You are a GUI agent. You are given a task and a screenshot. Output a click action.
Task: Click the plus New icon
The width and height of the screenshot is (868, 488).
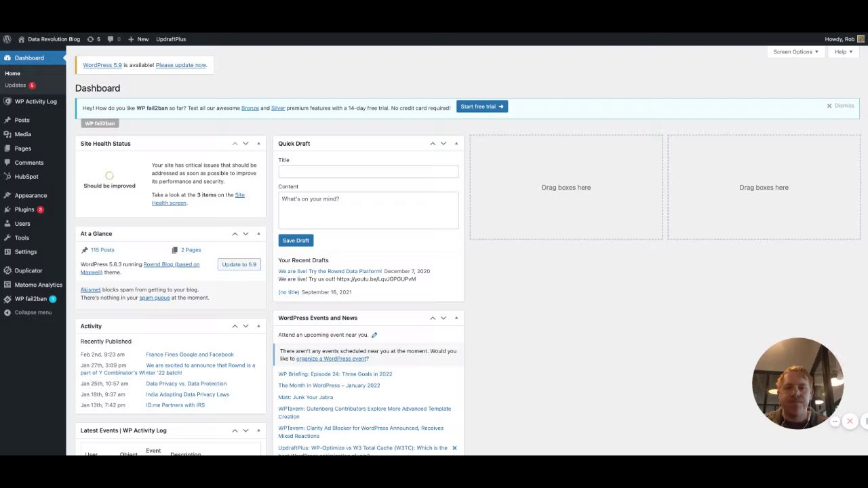click(131, 39)
